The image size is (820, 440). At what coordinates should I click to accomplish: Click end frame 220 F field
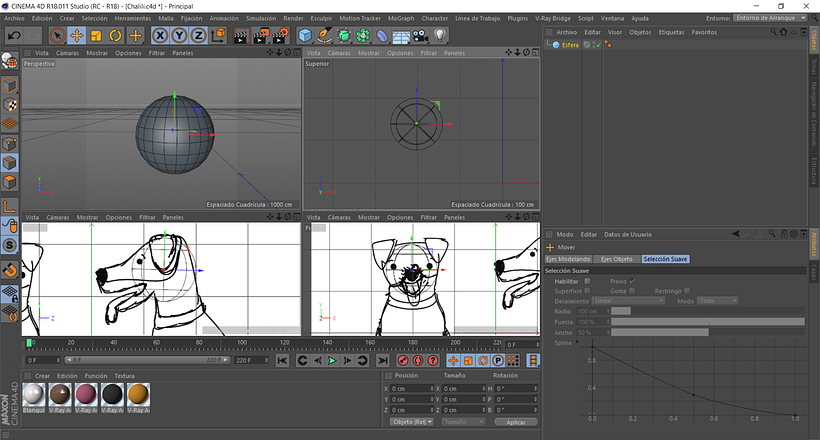(251, 360)
